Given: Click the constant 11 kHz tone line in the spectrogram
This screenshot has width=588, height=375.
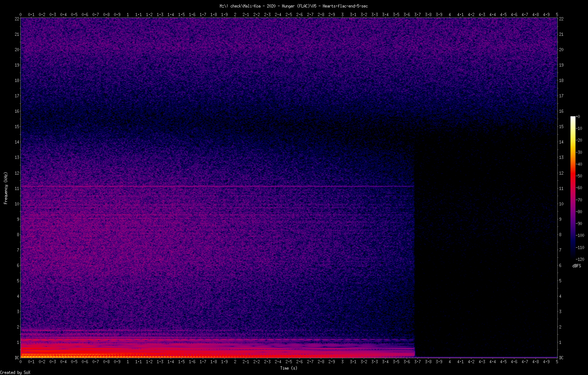Looking at the screenshot, I should coord(217,186).
